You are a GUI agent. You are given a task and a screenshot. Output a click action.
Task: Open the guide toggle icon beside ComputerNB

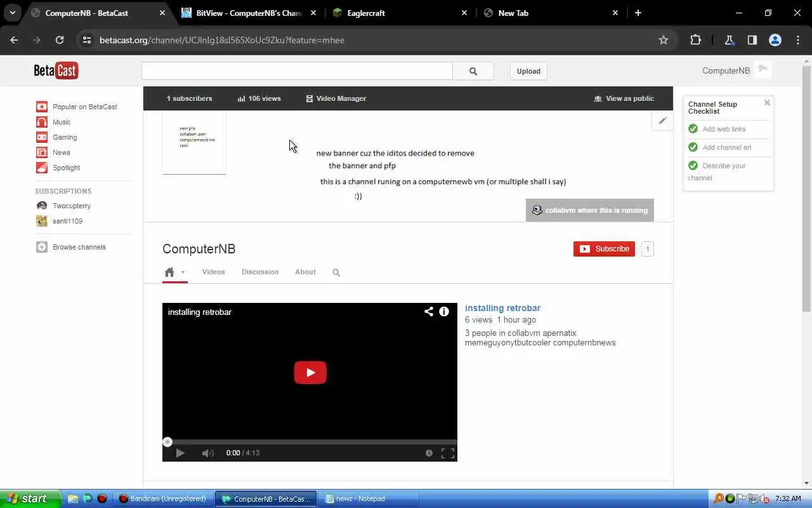763,69
